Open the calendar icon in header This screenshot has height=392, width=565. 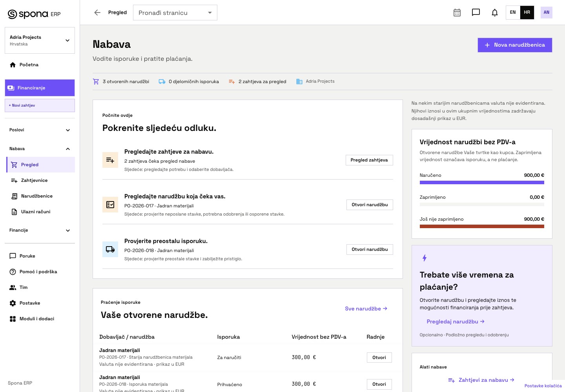pos(457,13)
